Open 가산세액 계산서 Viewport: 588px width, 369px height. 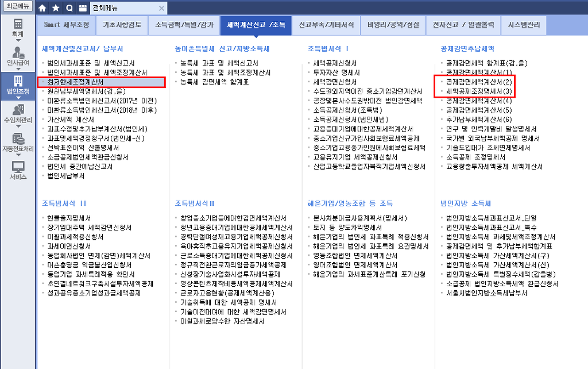click(71, 120)
